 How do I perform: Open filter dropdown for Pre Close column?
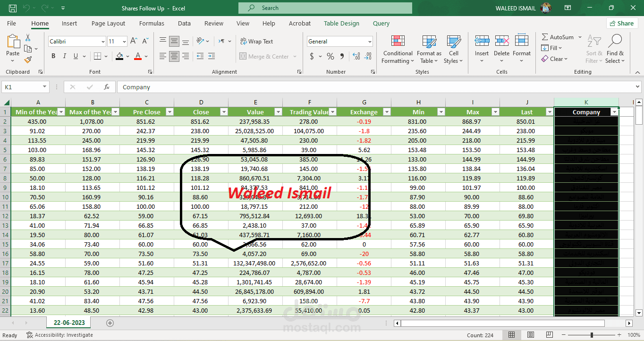pos(169,112)
